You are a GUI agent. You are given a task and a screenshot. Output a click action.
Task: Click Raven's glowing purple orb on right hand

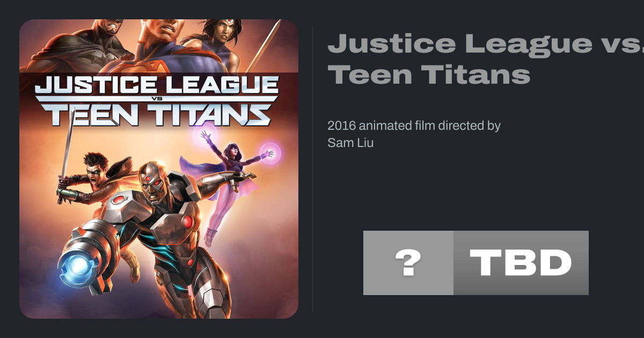pyautogui.click(x=270, y=153)
